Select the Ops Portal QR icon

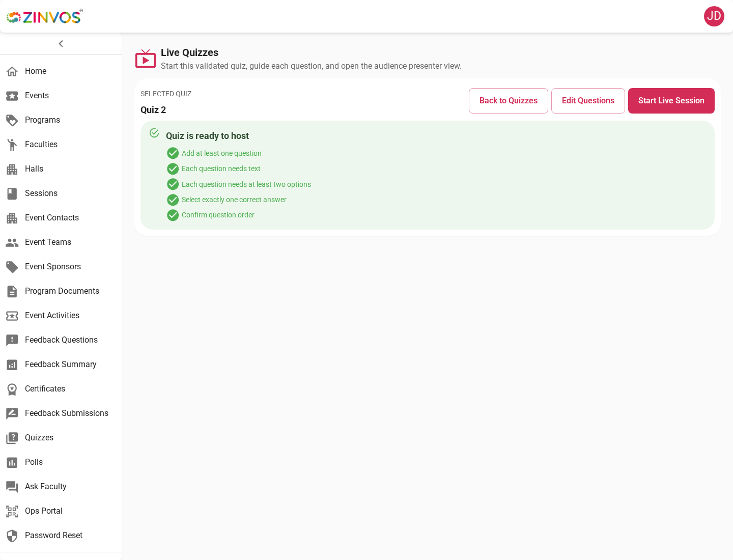pyautogui.click(x=12, y=511)
